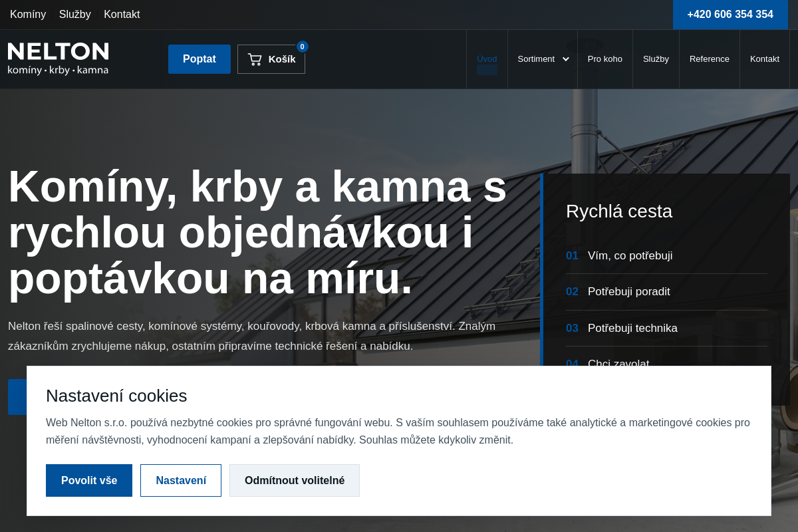Open Služby in the top bar
The width and height of the screenshot is (798, 532).
tap(75, 15)
